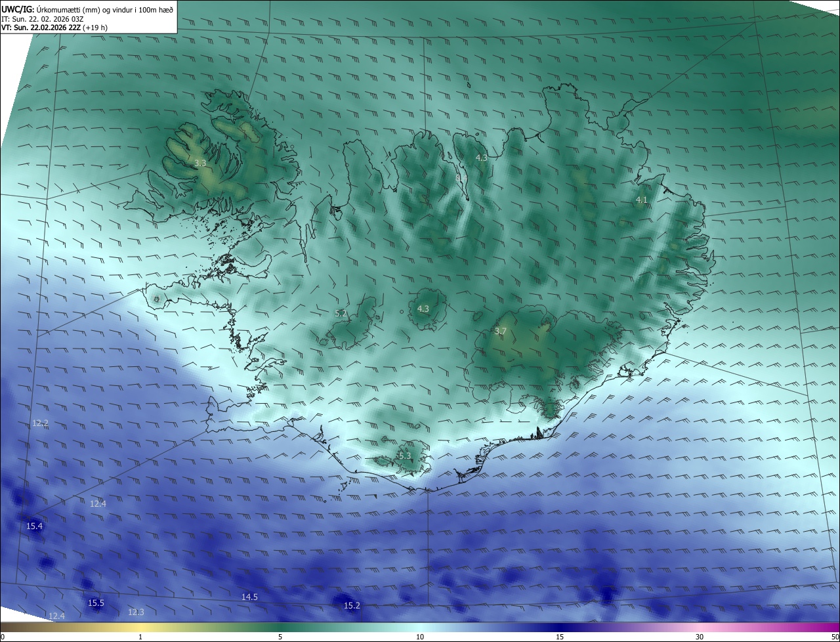Click the 1 tick on the color scale
The width and height of the screenshot is (840, 642).
click(x=140, y=637)
